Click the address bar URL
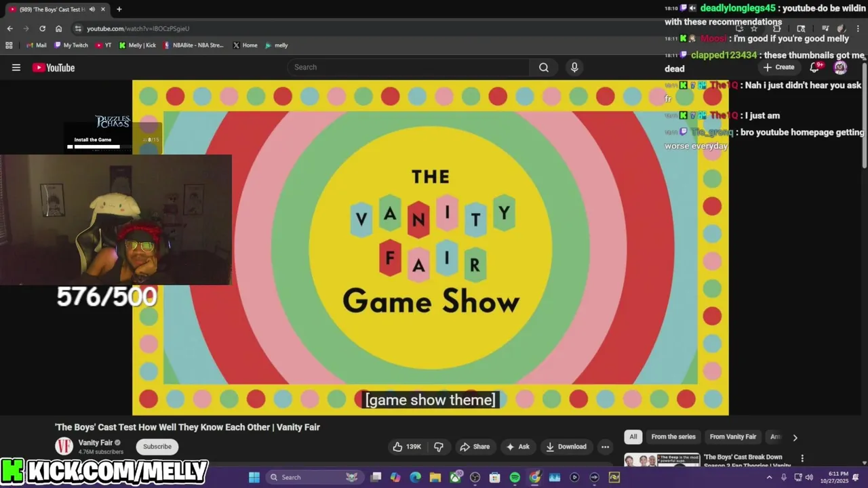This screenshot has height=488, width=868. pos(138,28)
